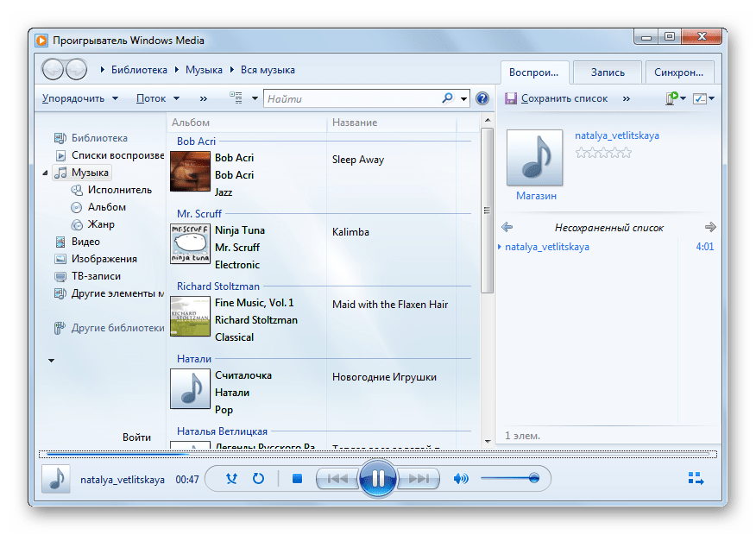Image resolution: width=756 pixels, height=535 pixels.
Task: Show more toolbar commands chevron left of view icon
Action: point(204,99)
